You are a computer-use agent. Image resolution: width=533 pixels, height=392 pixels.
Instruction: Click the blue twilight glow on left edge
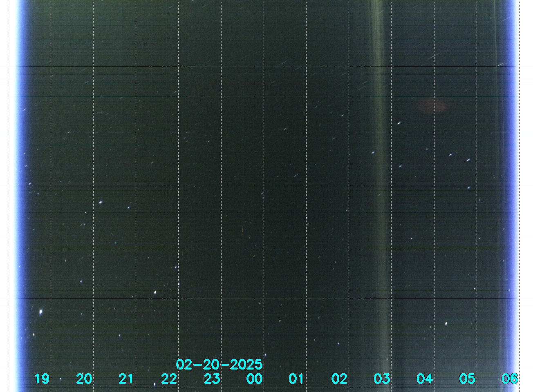tap(20, 196)
